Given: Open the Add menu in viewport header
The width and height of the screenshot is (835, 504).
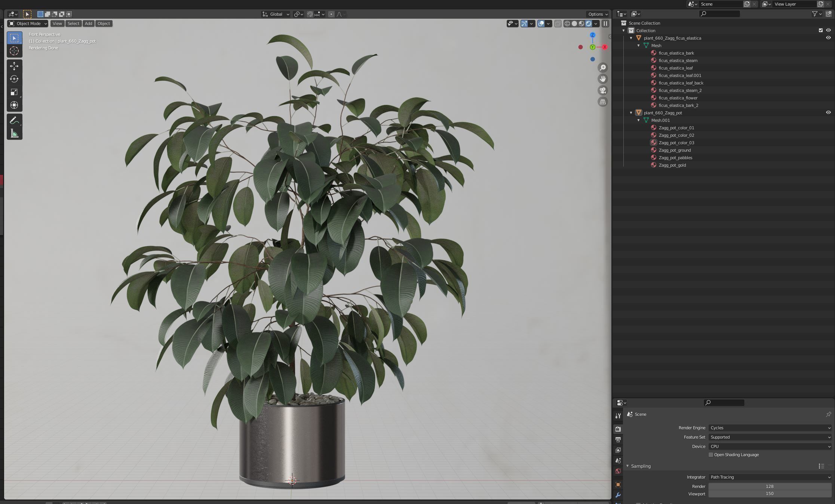Looking at the screenshot, I should coord(88,24).
